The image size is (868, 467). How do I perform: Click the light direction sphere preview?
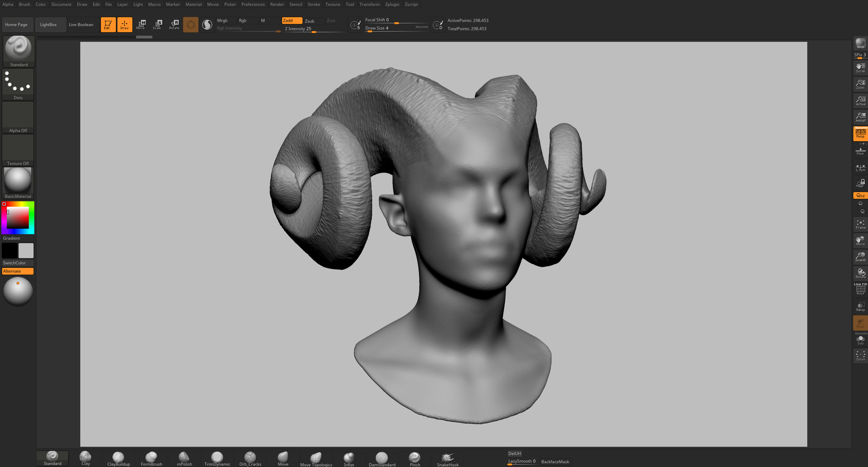pos(18,291)
